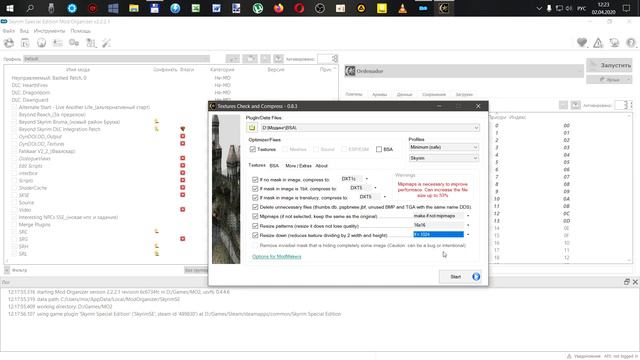Click the tower preview image in the dialog
Screen dimensions: 640x360
coord(226,189)
